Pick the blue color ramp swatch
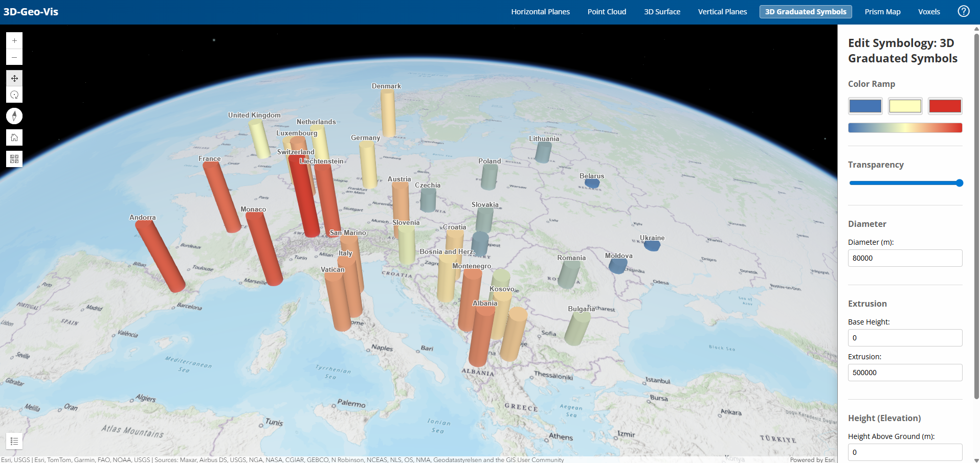Viewport: 980px width, 463px height. tap(865, 106)
